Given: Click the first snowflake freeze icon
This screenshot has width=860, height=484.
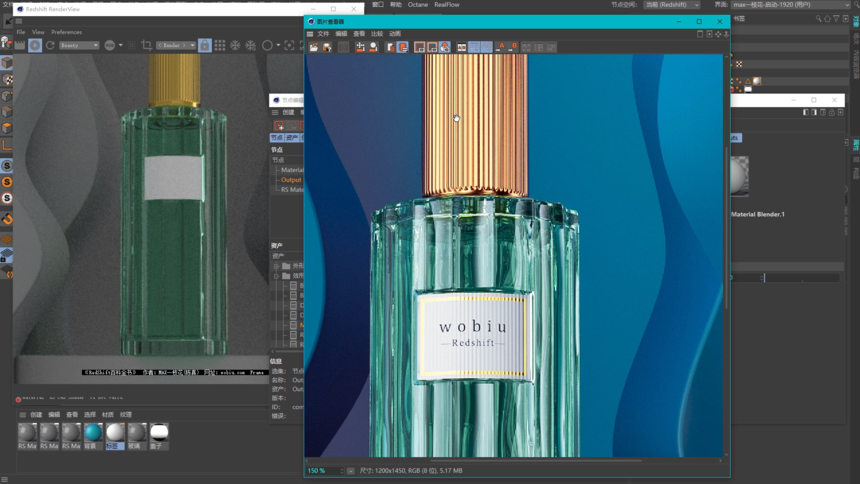Looking at the screenshot, I should pyautogui.click(x=235, y=45).
